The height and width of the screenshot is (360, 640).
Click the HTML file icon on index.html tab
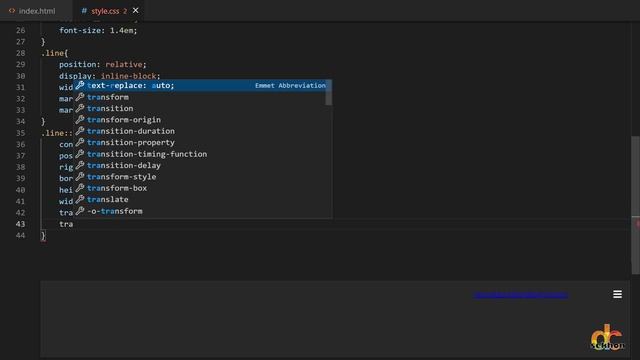coord(12,11)
